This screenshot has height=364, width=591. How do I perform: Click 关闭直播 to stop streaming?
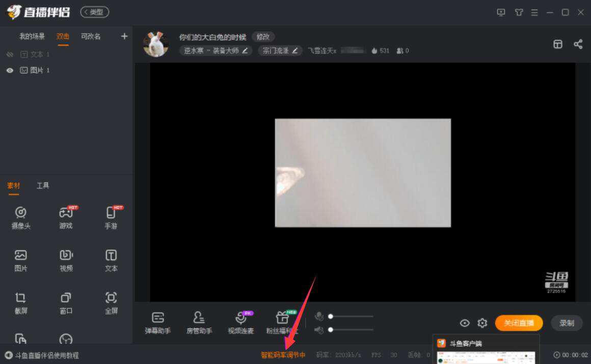tap(519, 323)
